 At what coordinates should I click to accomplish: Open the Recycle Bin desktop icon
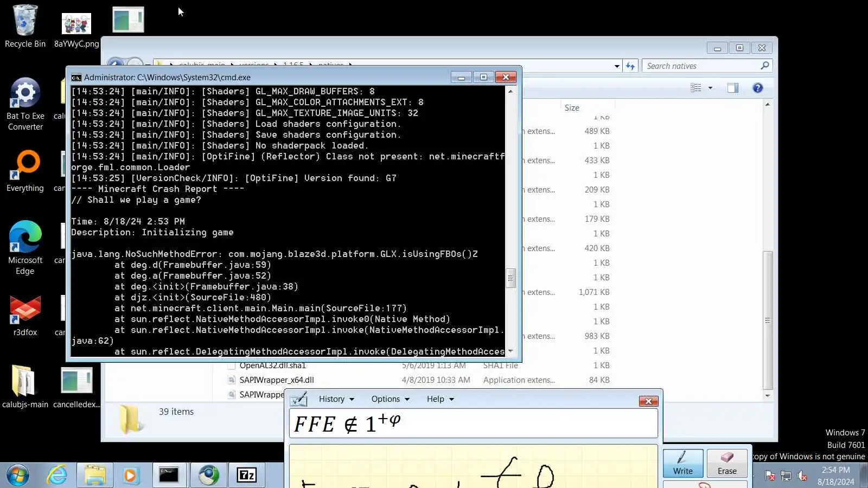point(25,26)
